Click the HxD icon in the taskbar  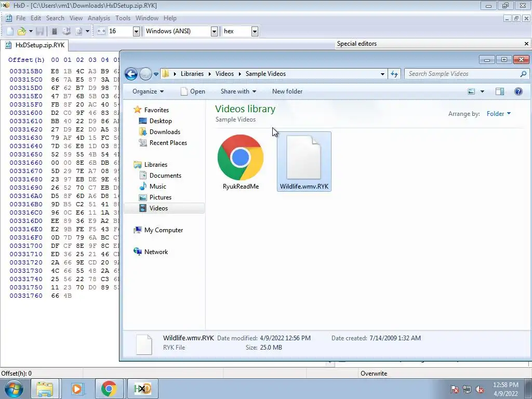(x=142, y=389)
